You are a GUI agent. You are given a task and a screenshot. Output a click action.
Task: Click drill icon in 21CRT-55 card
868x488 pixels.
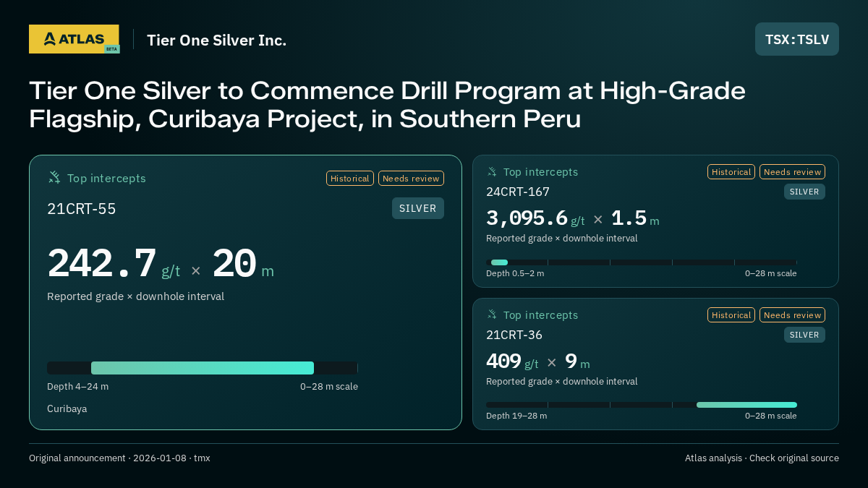point(54,178)
